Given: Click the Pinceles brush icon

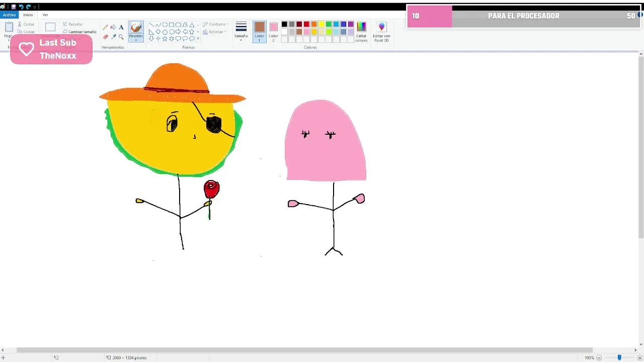Looking at the screenshot, I should coord(136,27).
